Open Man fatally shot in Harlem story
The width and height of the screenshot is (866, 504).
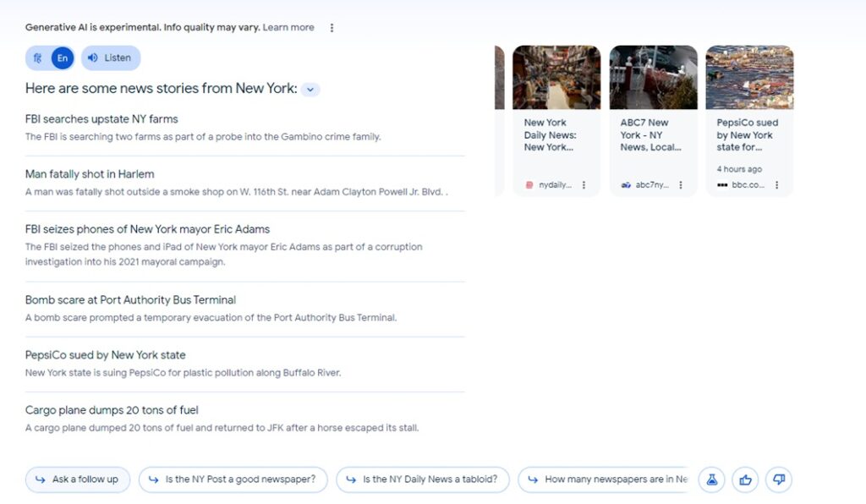(x=90, y=174)
